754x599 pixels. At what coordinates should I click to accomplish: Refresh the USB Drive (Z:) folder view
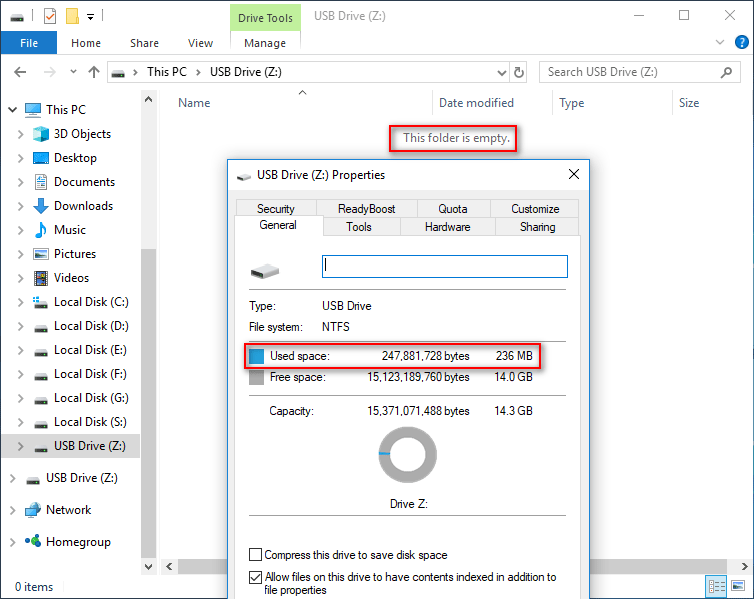point(519,73)
